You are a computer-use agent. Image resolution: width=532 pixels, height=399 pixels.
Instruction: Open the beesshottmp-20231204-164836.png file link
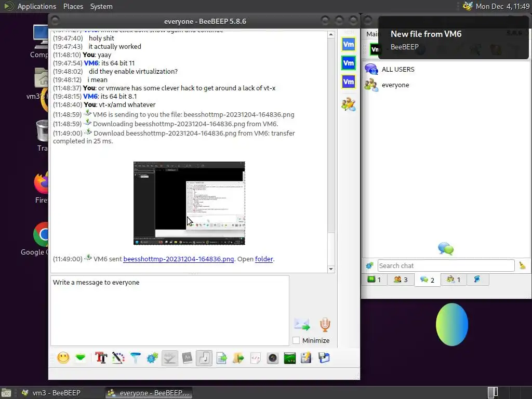coord(179,259)
